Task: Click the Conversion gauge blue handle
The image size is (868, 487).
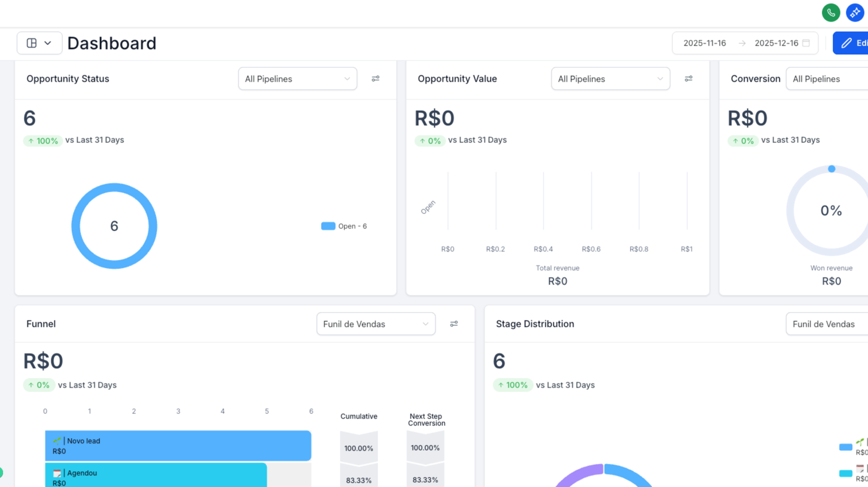Action: (832, 169)
